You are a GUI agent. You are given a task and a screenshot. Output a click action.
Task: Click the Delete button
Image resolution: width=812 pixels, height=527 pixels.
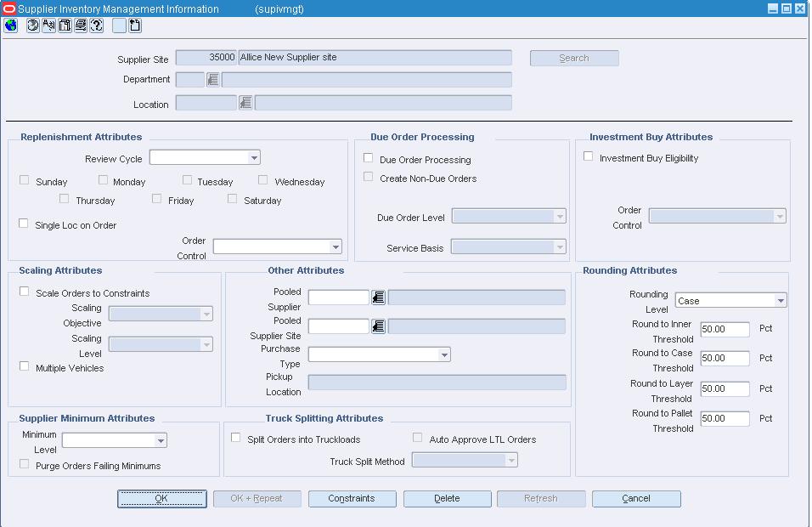tap(448, 498)
